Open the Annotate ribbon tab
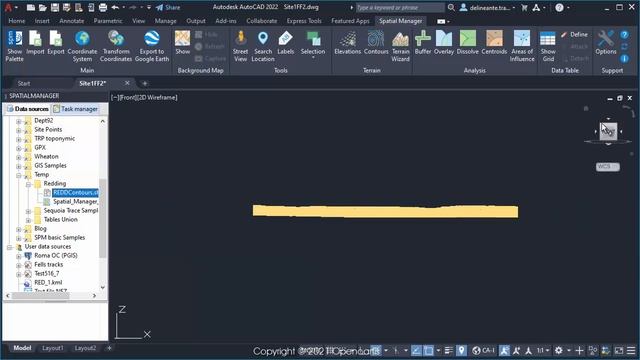The image size is (640, 360). pos(71,21)
